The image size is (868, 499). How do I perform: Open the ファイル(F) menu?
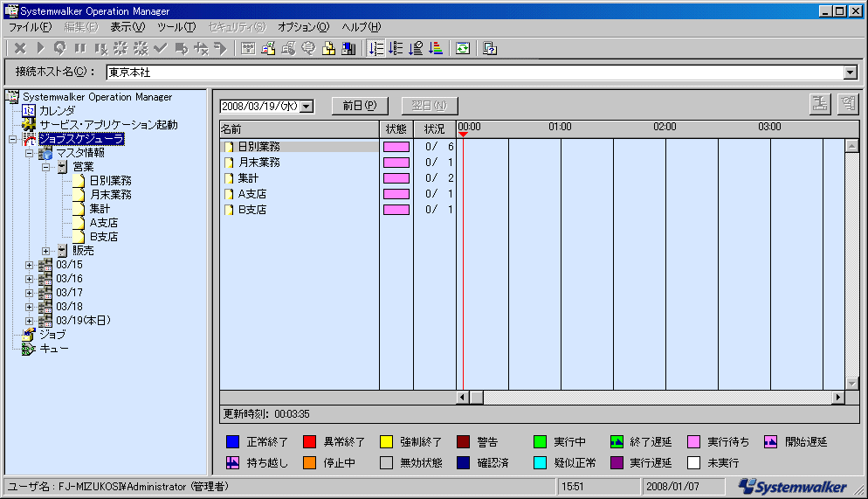click(30, 26)
